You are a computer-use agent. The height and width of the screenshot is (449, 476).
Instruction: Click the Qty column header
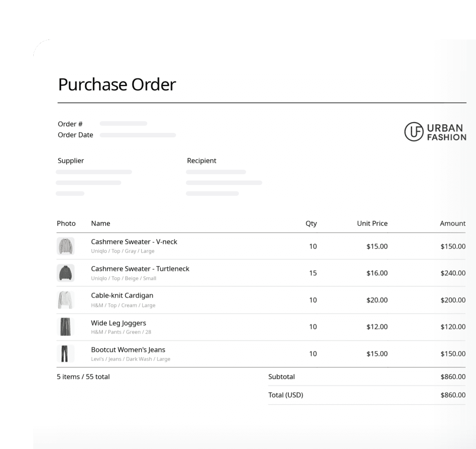(x=311, y=224)
